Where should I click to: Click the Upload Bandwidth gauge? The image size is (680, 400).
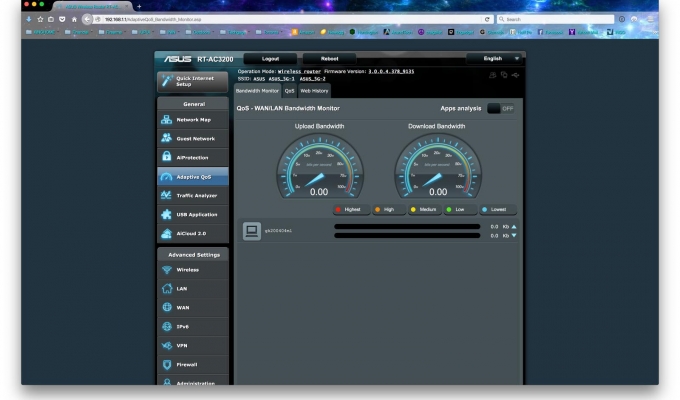[320, 167]
